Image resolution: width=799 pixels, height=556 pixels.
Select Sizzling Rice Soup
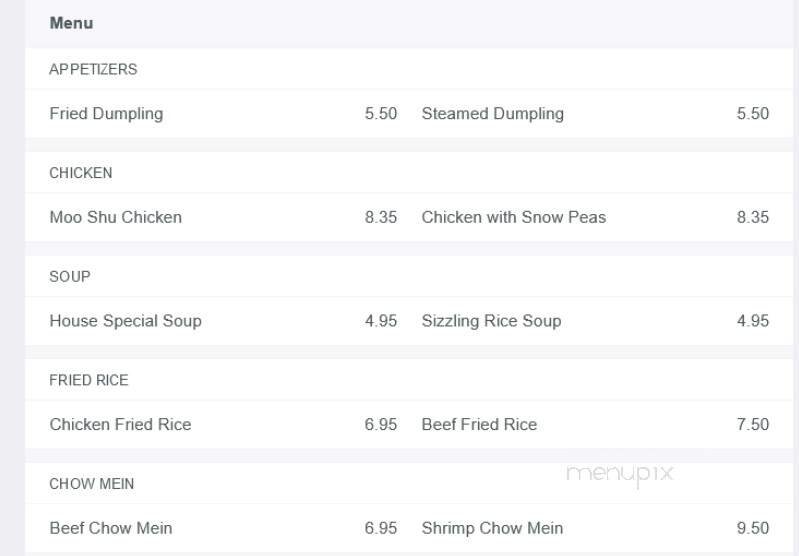tap(491, 321)
